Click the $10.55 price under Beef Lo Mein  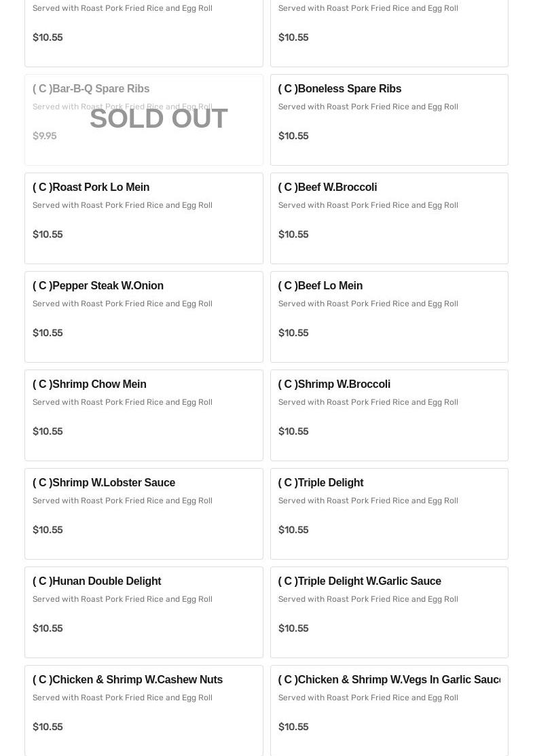[x=293, y=333]
